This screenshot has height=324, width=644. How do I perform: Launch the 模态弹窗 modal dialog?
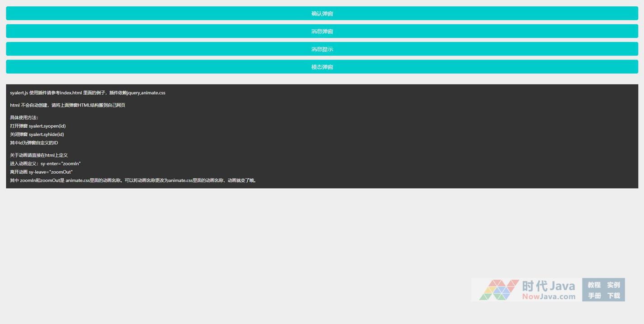(x=322, y=67)
